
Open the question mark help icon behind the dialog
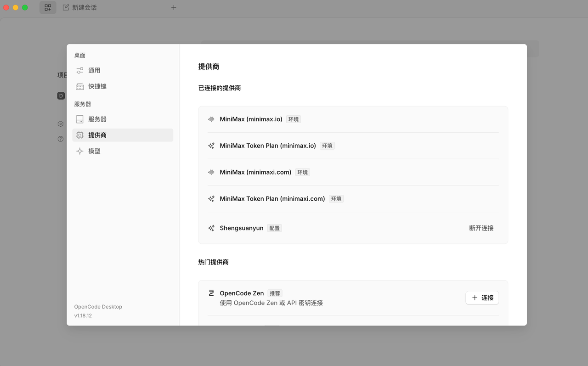tap(61, 139)
